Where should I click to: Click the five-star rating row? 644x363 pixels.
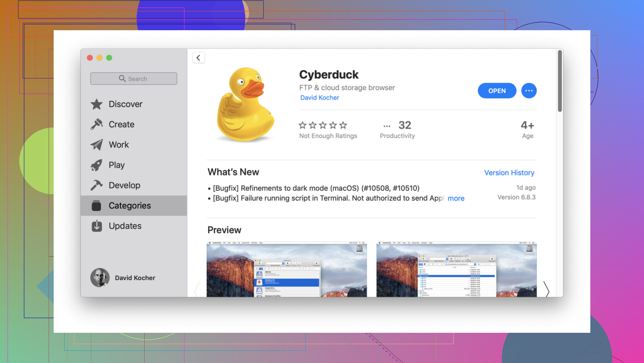pyautogui.click(x=323, y=125)
